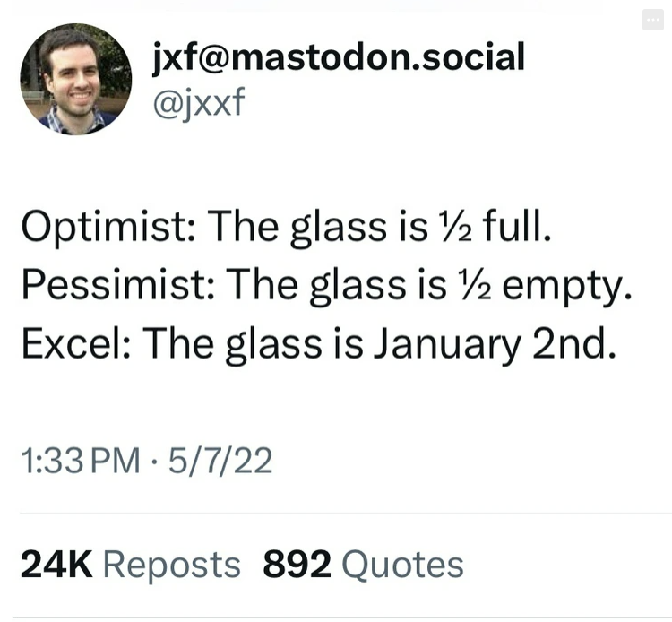Open the jxf@mastodon.social display name
The width and height of the screenshot is (672, 622).
click(339, 57)
